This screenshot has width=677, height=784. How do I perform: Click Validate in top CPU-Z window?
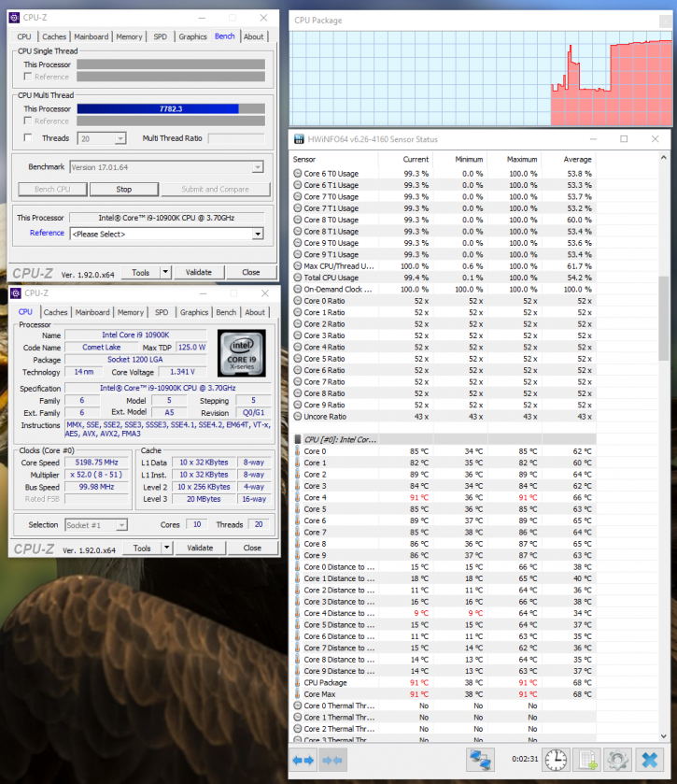click(x=198, y=273)
